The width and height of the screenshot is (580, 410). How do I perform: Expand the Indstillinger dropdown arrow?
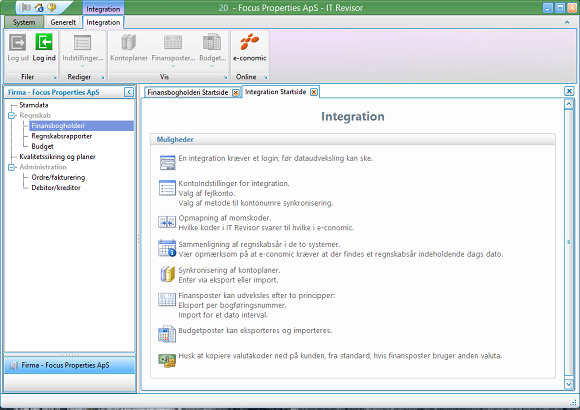tap(82, 66)
